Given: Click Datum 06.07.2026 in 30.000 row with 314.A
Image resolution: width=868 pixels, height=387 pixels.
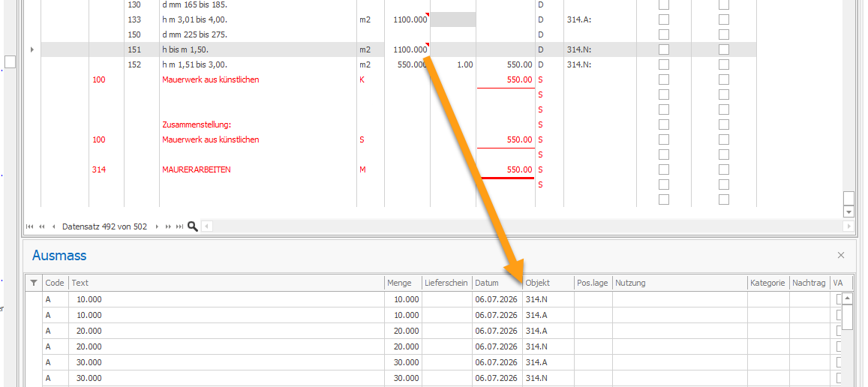Looking at the screenshot, I should (x=496, y=362).
